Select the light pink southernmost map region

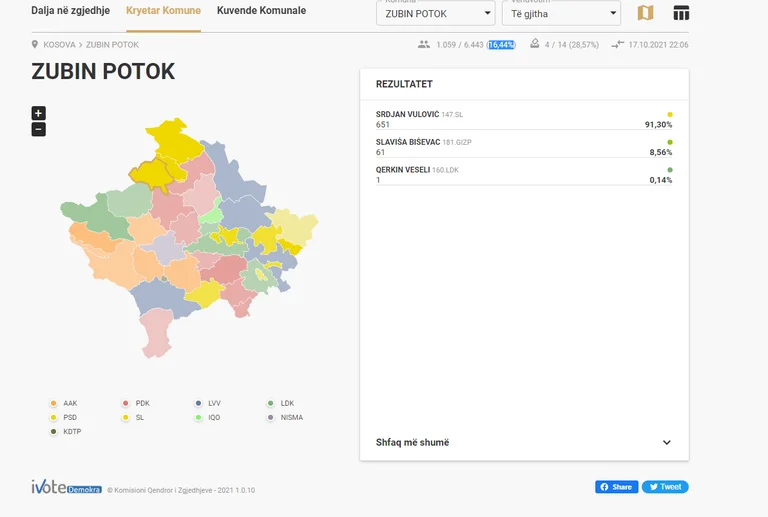coord(157,334)
